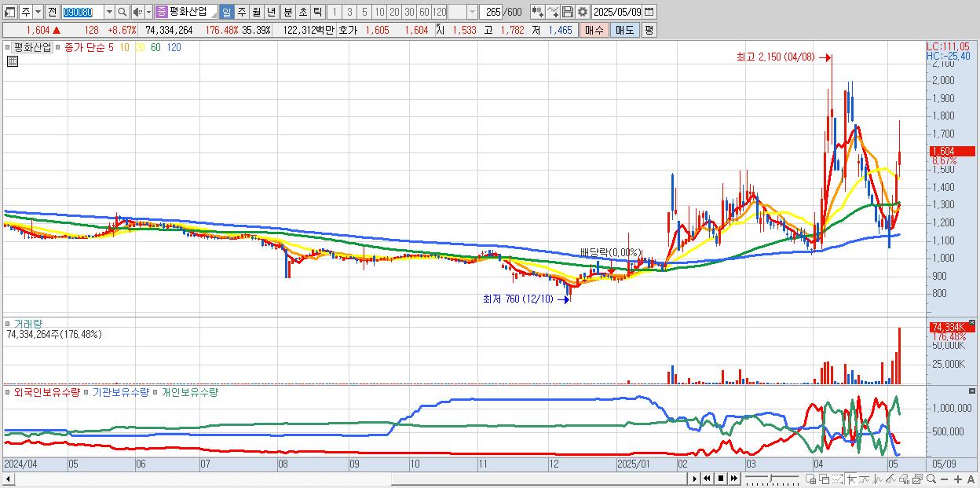Click the diagonal line drawing icon

coord(890,479)
